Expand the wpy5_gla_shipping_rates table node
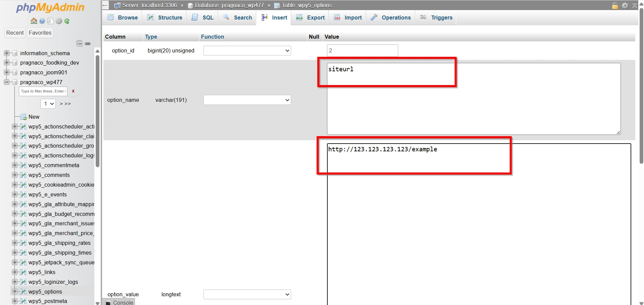Screen dimensions: 644x305 pos(14,243)
